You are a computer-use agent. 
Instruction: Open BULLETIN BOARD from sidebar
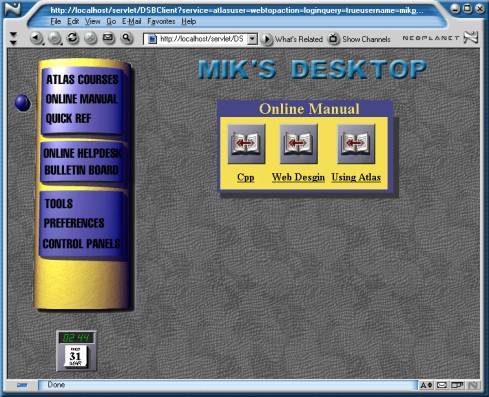point(81,170)
